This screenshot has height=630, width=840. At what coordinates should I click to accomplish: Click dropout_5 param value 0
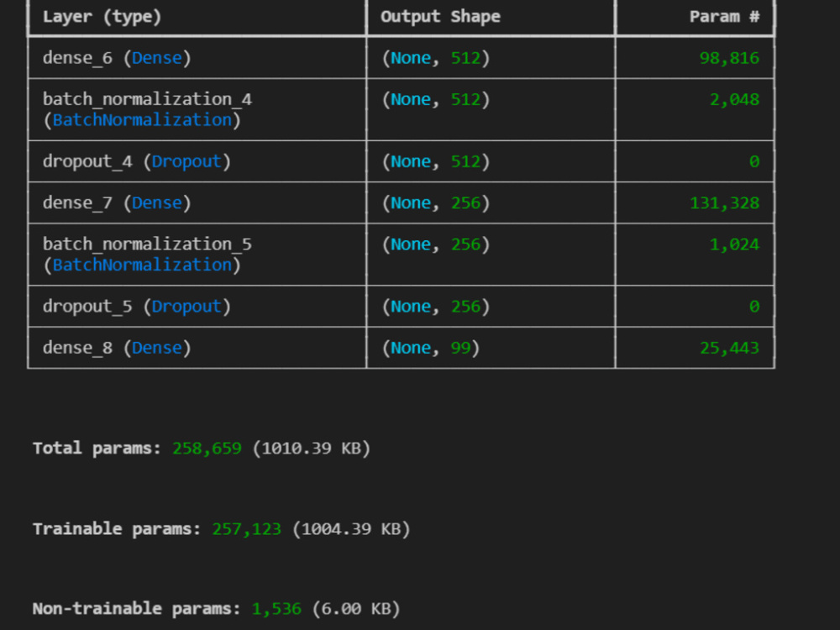(x=754, y=307)
